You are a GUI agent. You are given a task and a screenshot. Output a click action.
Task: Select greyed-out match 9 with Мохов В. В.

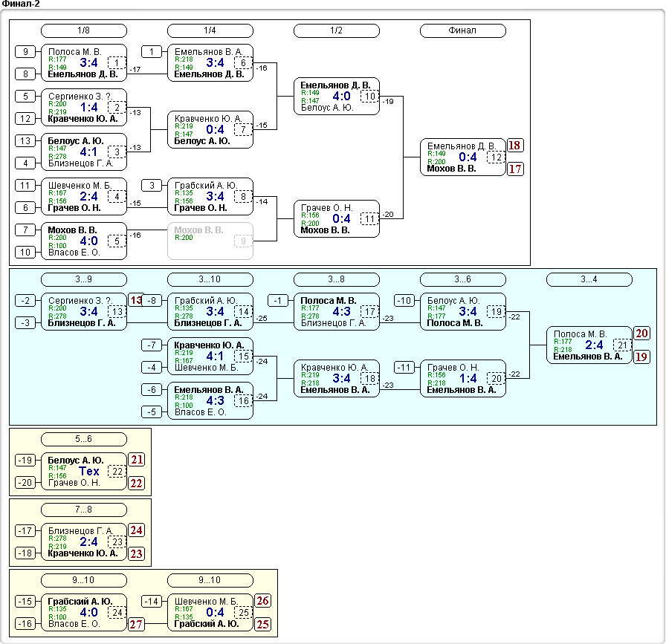pos(210,241)
